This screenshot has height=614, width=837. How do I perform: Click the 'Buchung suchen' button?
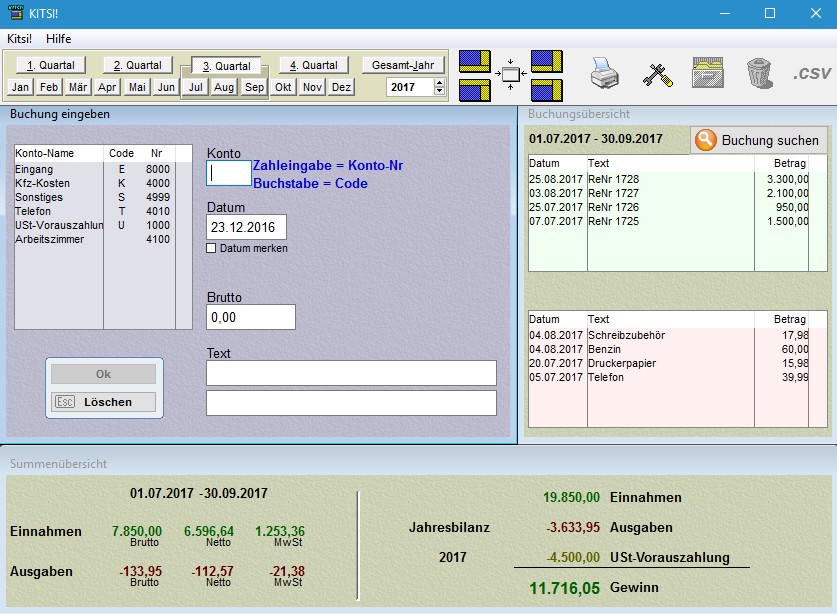758,141
